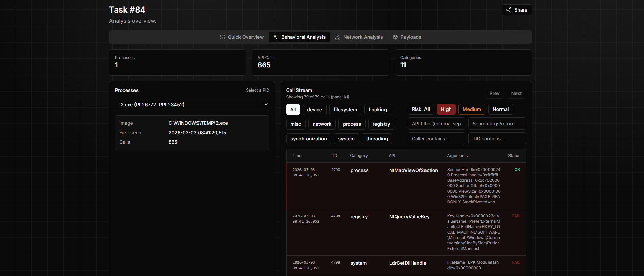Filter calls by filesystem category

(x=345, y=110)
